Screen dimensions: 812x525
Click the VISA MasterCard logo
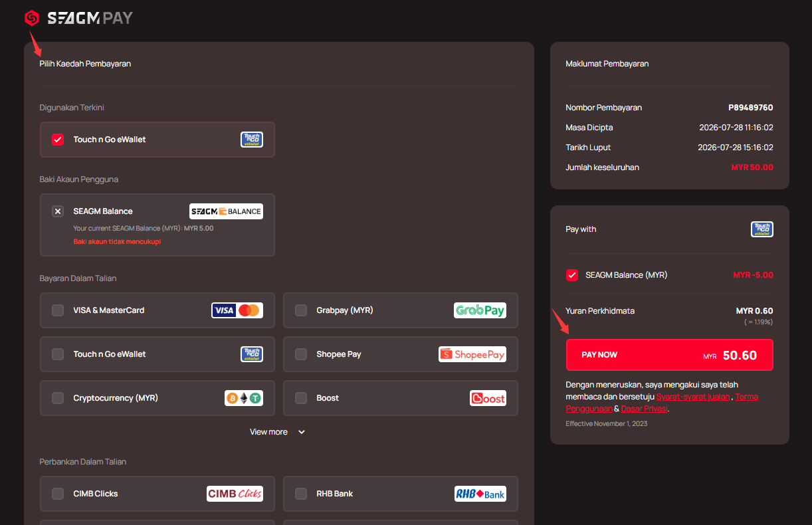(237, 310)
